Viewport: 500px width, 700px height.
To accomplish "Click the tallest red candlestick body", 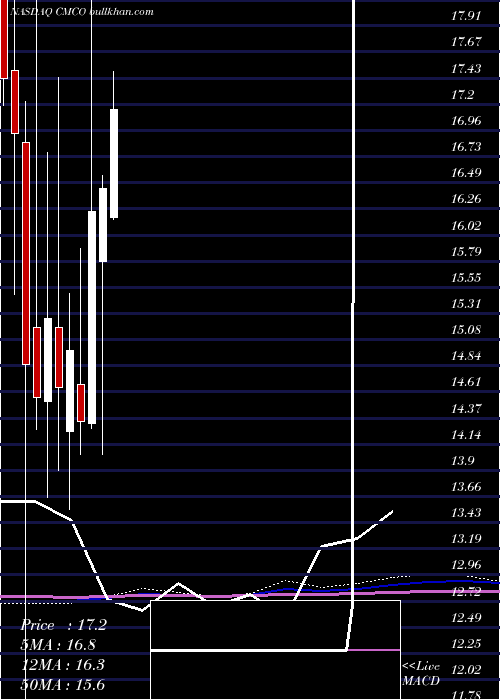I will pos(26,254).
